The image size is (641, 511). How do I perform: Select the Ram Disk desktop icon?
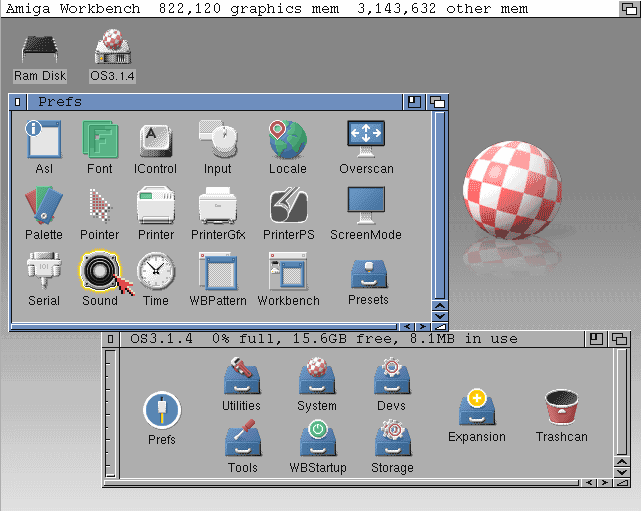pyautogui.click(x=39, y=50)
